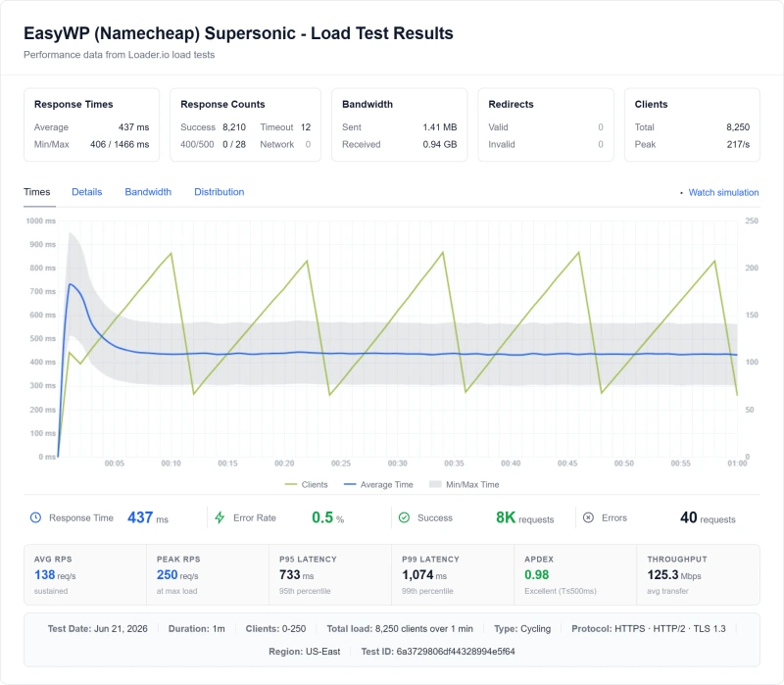Click the Clients: 0-250 entry
This screenshot has width=784, height=685.
275,628
